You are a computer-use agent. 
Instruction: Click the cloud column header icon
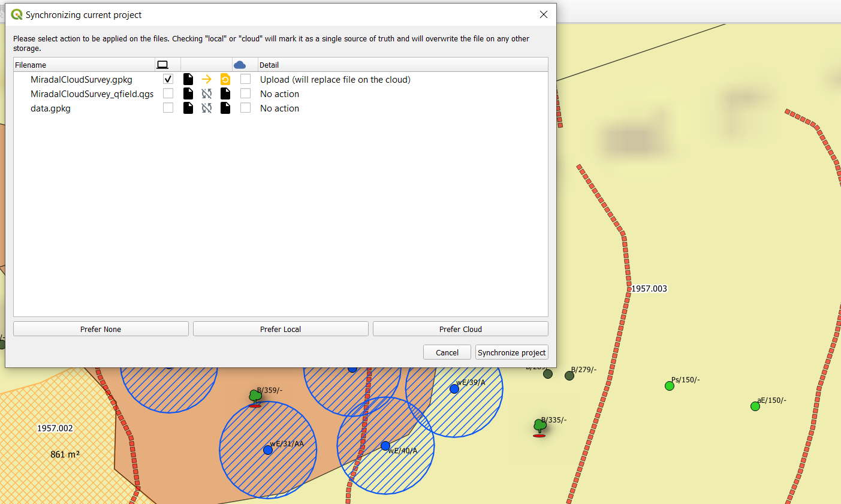point(240,65)
